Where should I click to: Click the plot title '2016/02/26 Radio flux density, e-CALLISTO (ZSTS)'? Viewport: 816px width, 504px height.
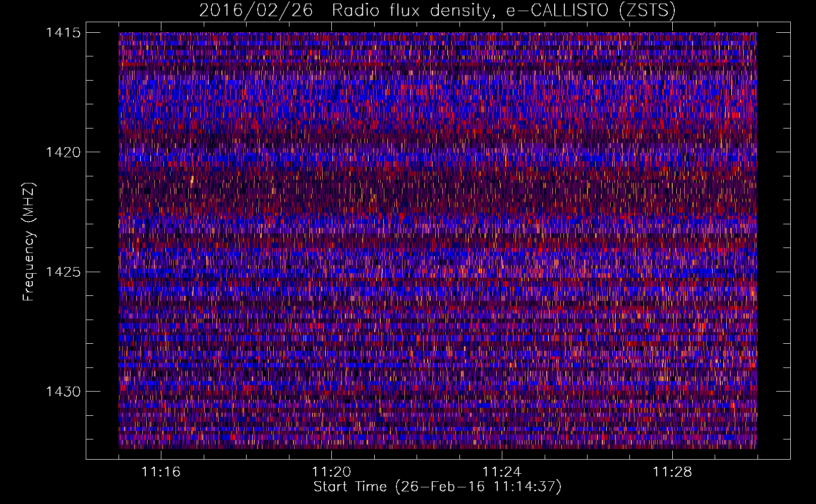point(437,10)
